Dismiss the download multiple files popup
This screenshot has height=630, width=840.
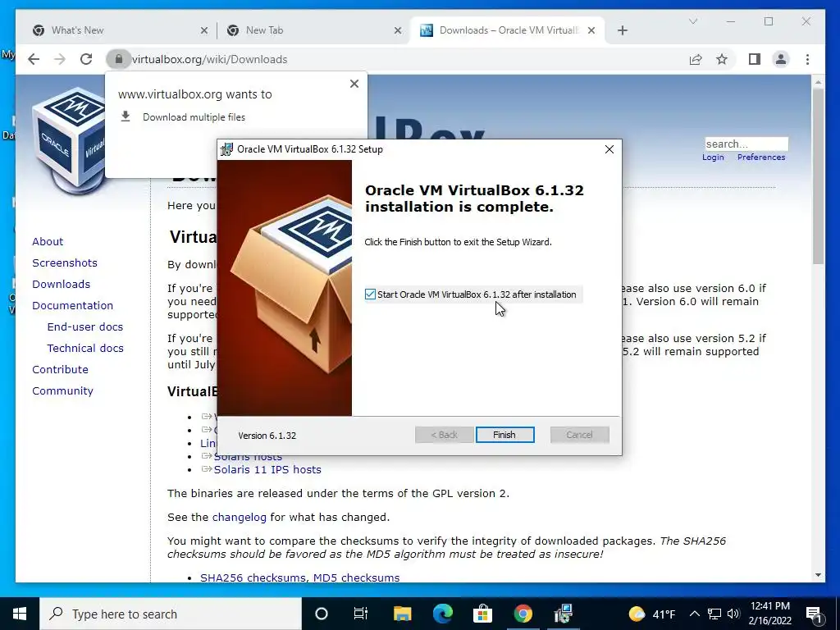354,84
